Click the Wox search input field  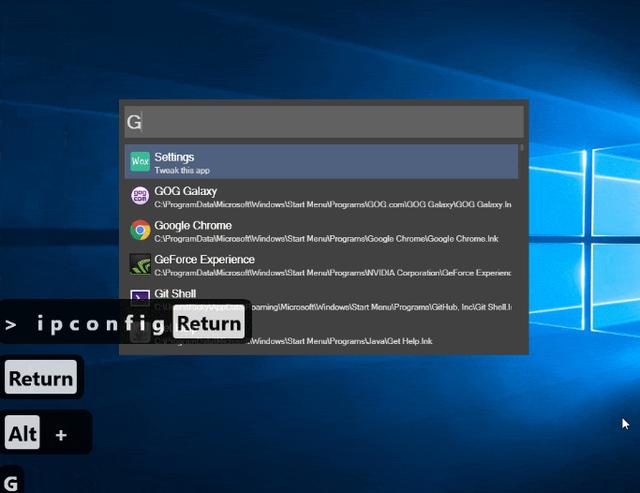[x=324, y=122]
